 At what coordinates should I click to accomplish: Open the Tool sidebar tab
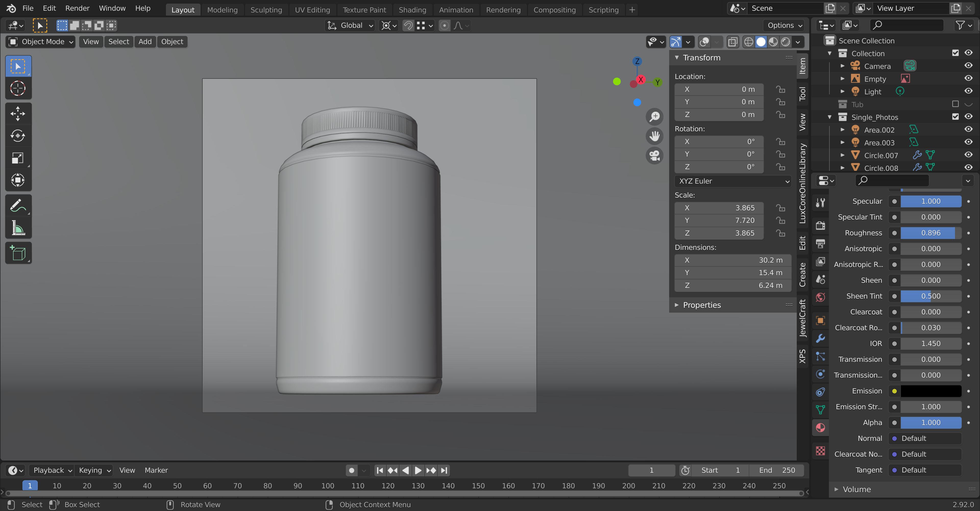click(x=802, y=94)
